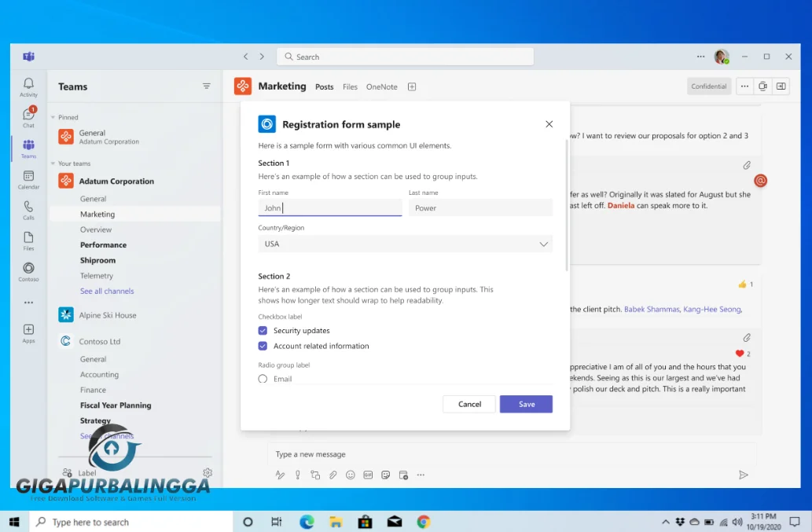Open Microsoft Edge from the taskbar
Screen dimensions: 812x532
307,522
